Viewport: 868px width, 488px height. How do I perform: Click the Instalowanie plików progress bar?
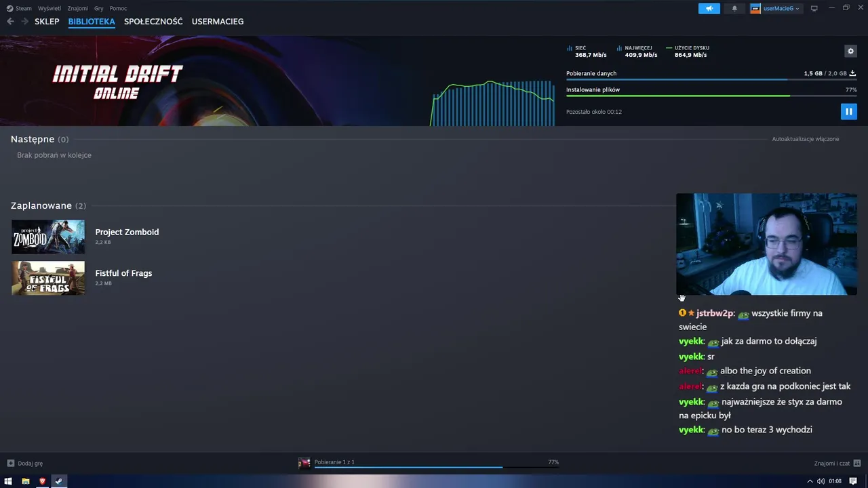711,96
